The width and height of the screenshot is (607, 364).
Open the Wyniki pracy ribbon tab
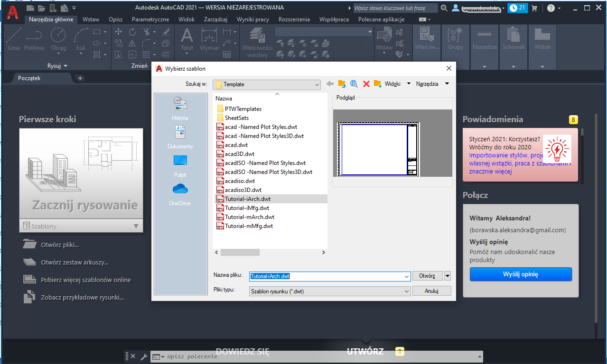coord(253,19)
